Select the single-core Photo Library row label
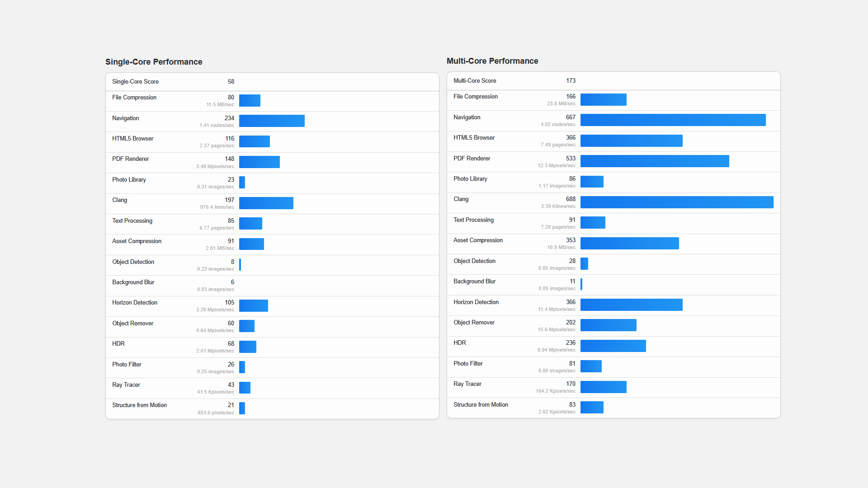The width and height of the screenshot is (868, 488). [x=129, y=180]
